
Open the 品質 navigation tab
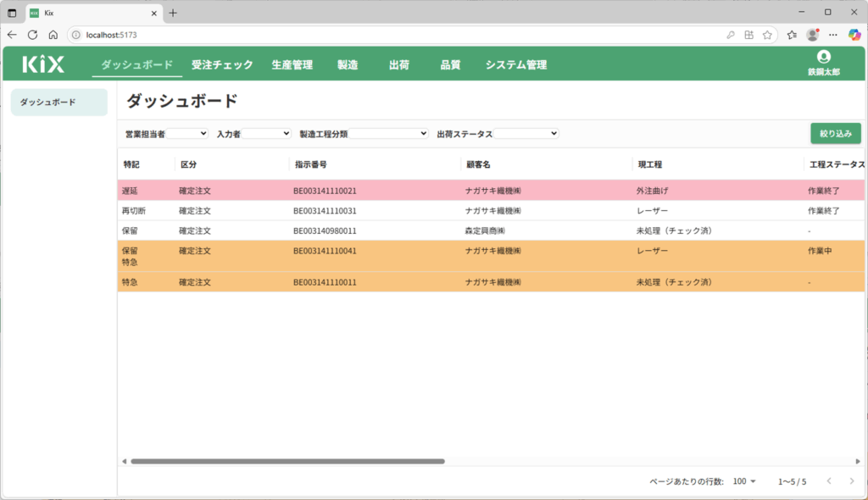(451, 64)
